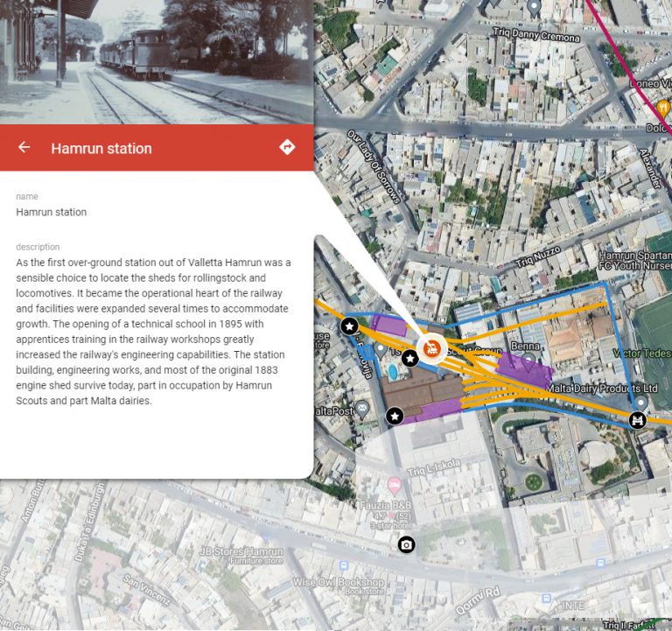Click the Malta Dairy Products Ltd label
This screenshot has width=672, height=631.
[602, 388]
